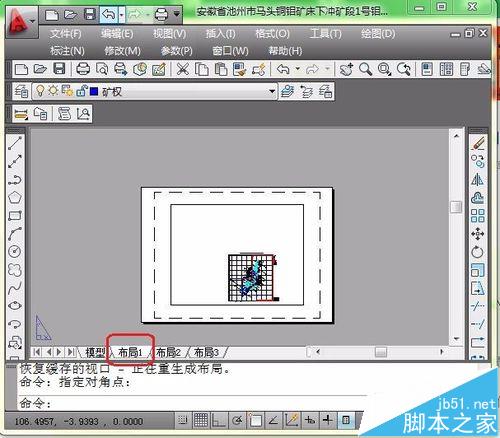Click Save in the quick access toolbar

pyautogui.click(x=89, y=15)
